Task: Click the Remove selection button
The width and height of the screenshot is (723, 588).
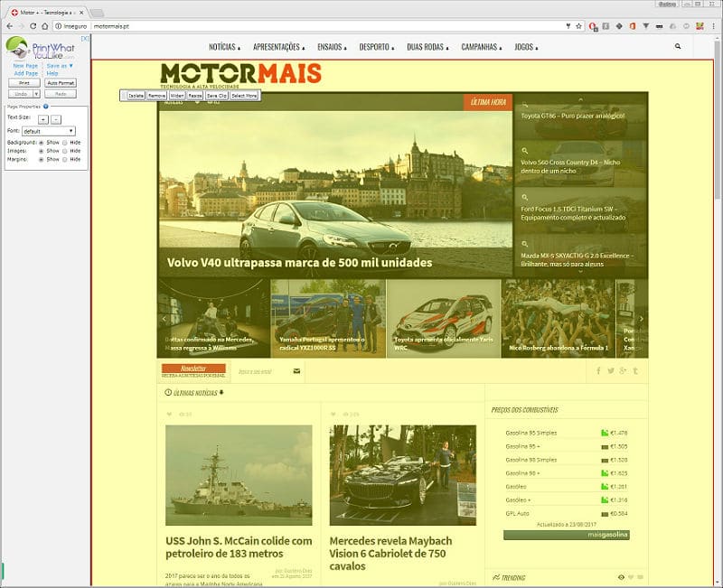Action: click(156, 96)
